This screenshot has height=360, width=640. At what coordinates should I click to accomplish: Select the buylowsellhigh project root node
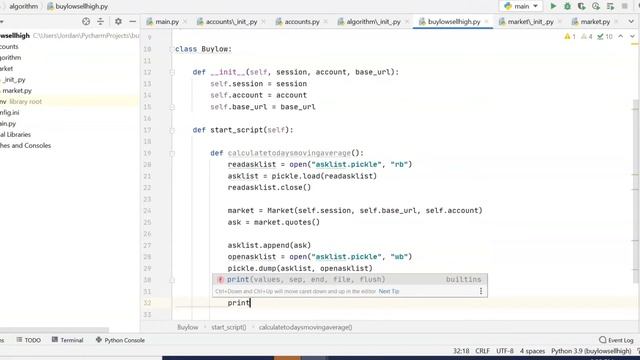coord(15,36)
